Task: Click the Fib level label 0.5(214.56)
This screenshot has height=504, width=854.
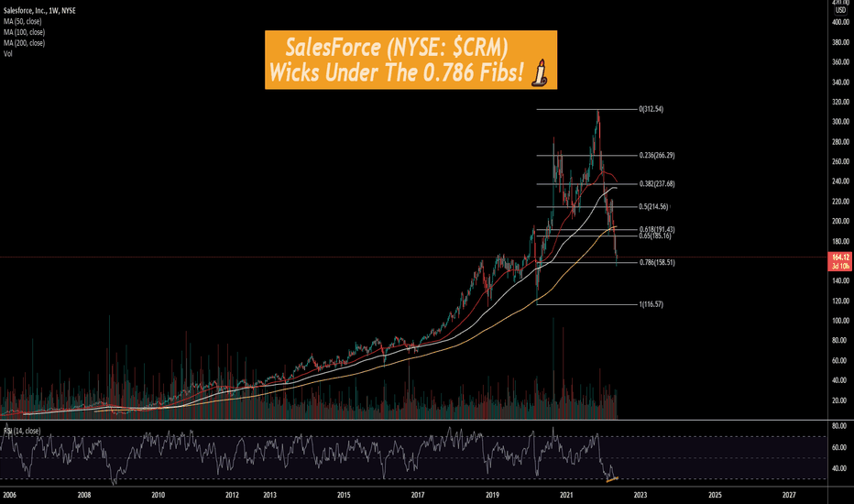Action: (653, 206)
